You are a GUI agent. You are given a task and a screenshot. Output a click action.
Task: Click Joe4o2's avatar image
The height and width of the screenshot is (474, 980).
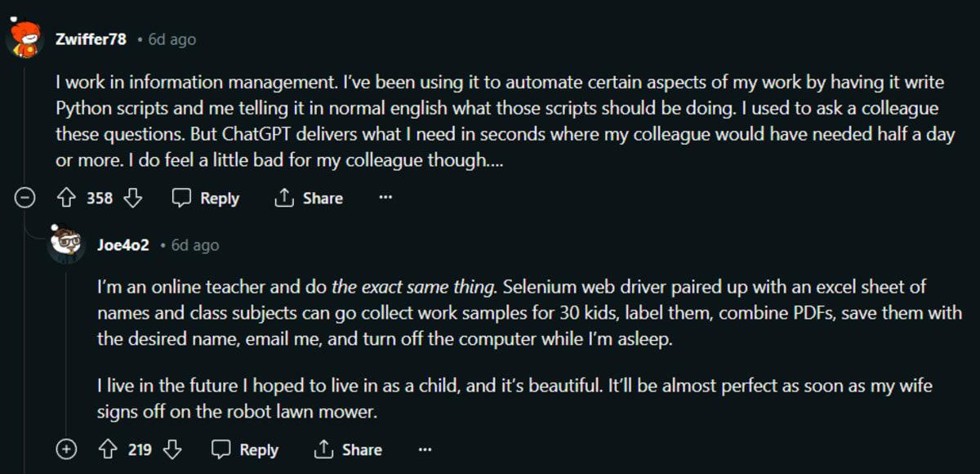[x=66, y=244]
